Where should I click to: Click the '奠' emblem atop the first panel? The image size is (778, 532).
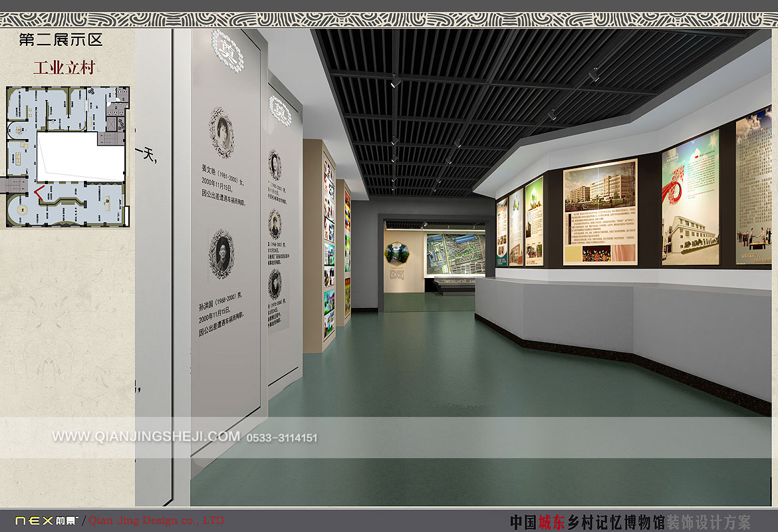click(227, 51)
